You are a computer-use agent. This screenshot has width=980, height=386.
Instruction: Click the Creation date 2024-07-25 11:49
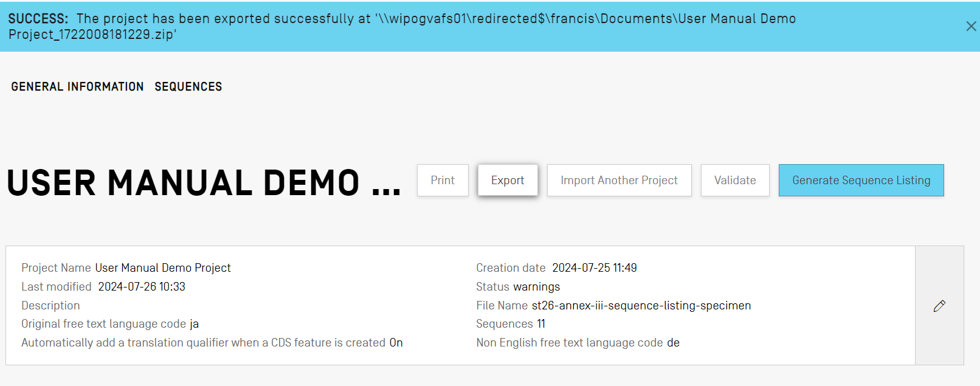pyautogui.click(x=594, y=268)
